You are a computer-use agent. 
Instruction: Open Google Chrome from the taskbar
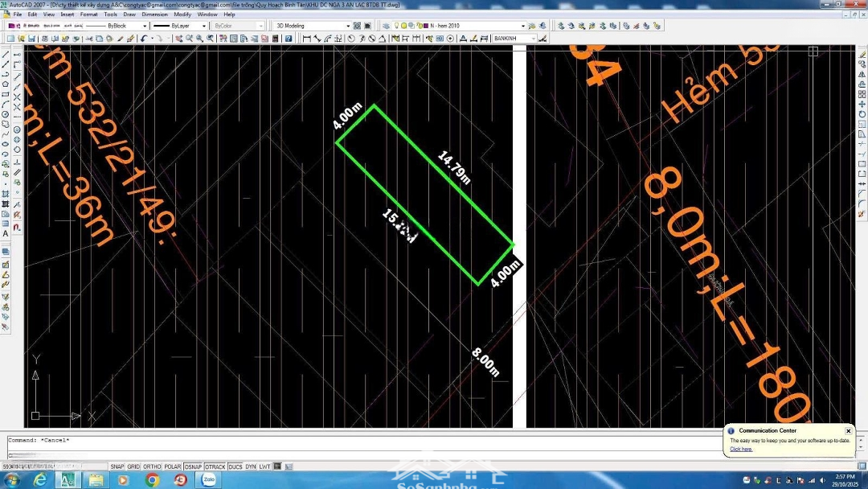152,480
